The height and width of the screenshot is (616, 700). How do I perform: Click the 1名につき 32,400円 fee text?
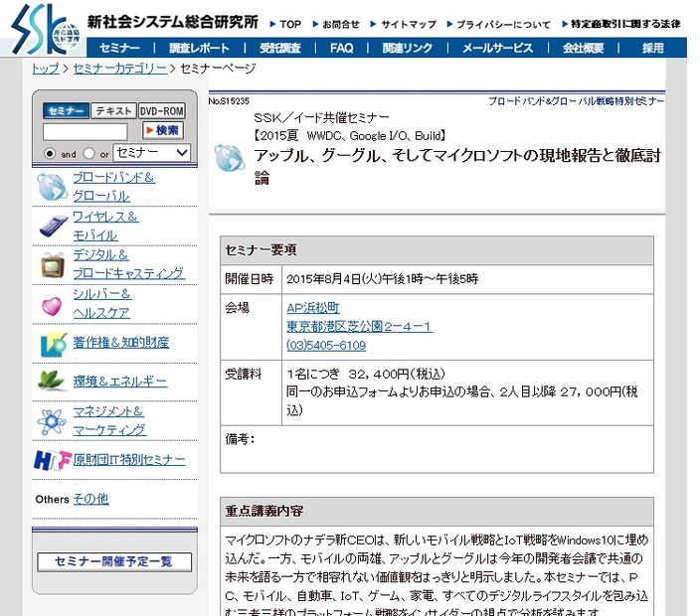[366, 374]
